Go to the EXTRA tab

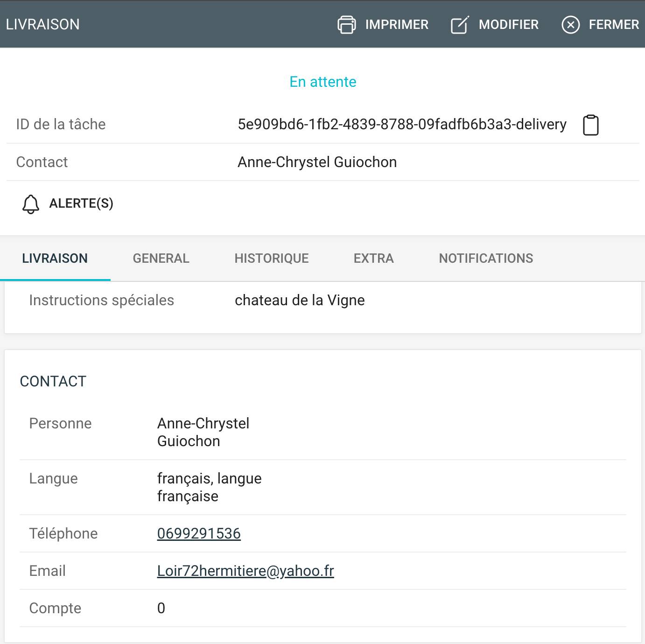[x=373, y=259]
